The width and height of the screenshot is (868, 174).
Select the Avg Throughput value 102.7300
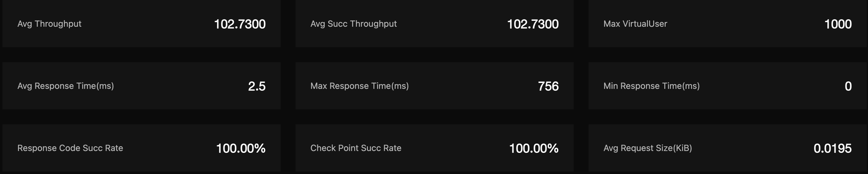[240, 24]
